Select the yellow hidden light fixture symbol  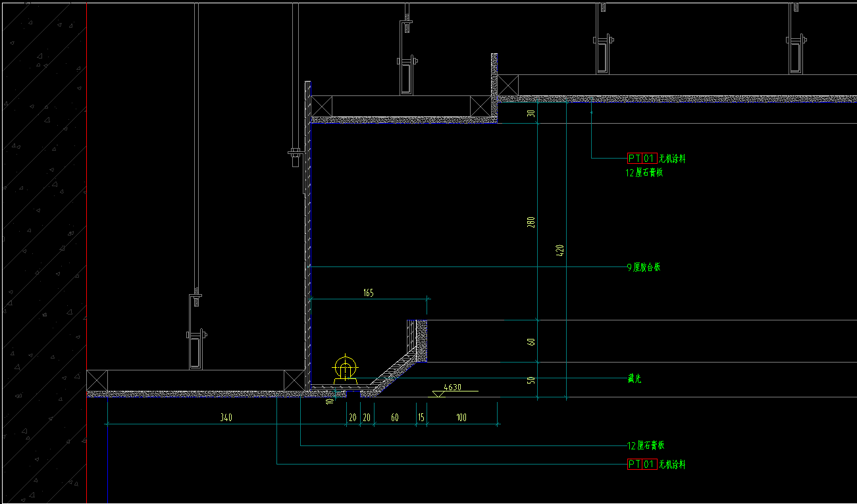[x=346, y=370]
